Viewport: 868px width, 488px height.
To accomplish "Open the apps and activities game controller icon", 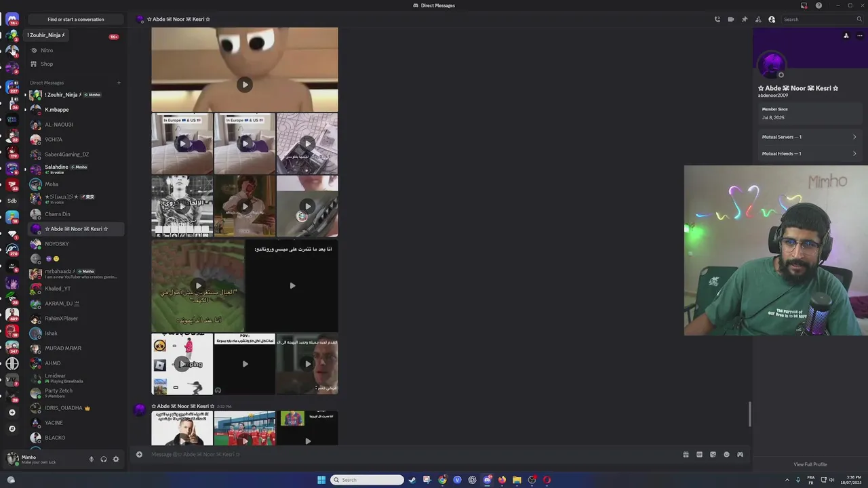I will click(740, 455).
